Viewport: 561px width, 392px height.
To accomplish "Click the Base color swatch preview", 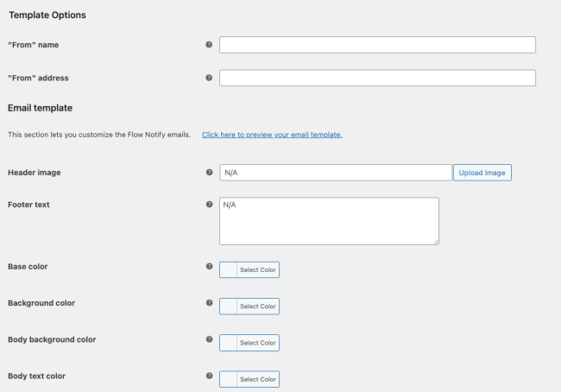I will click(x=228, y=270).
